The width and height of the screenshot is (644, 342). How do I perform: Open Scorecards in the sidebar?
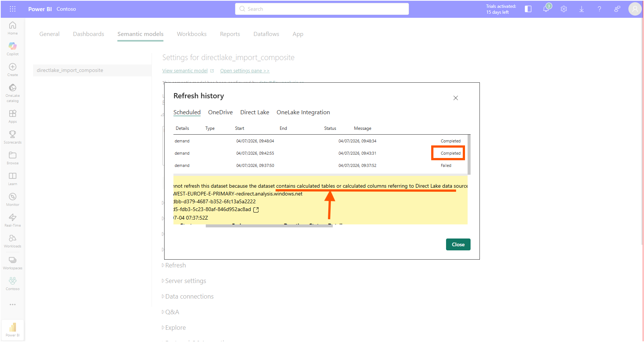(x=13, y=137)
